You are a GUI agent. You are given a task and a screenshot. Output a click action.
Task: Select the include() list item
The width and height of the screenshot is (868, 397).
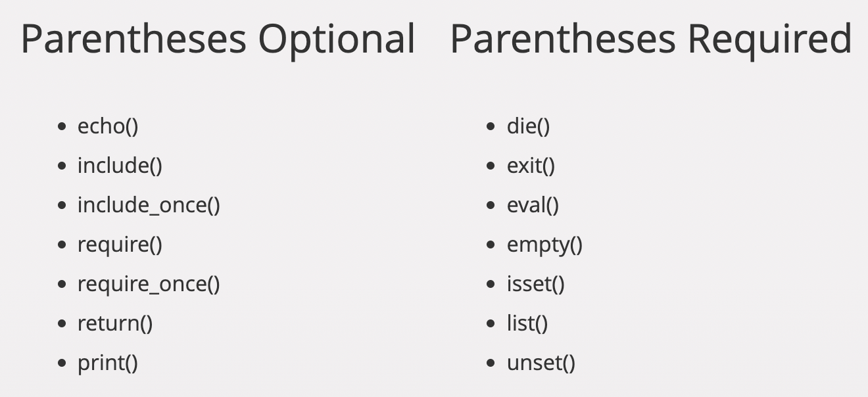120,166
